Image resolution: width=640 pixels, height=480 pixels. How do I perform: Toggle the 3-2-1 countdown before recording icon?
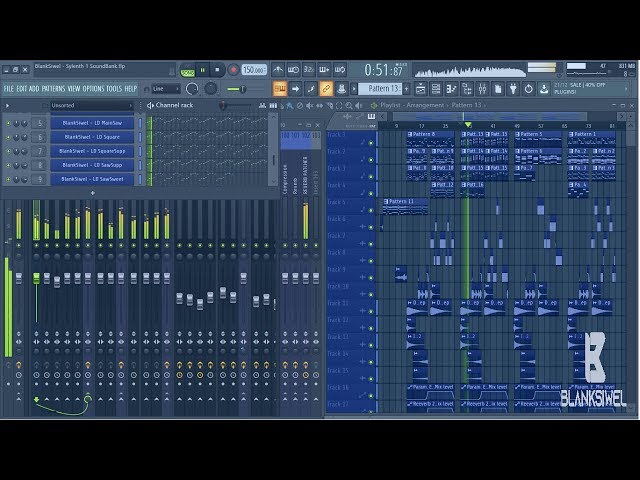point(309,70)
